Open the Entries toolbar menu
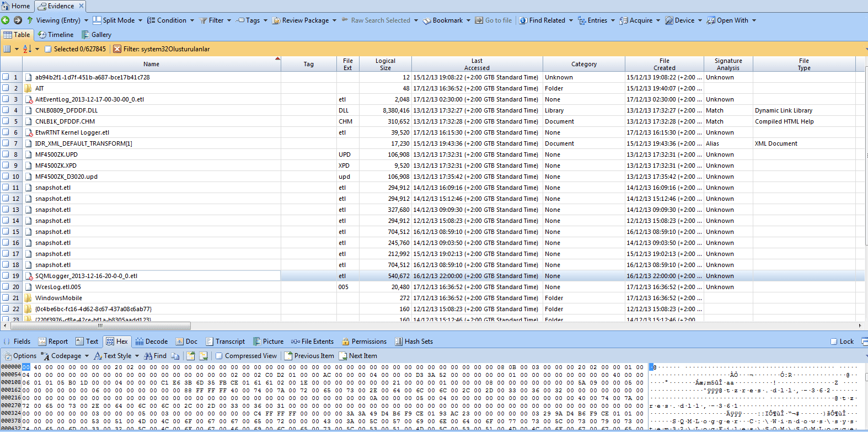This screenshot has height=432, width=868. (x=596, y=20)
